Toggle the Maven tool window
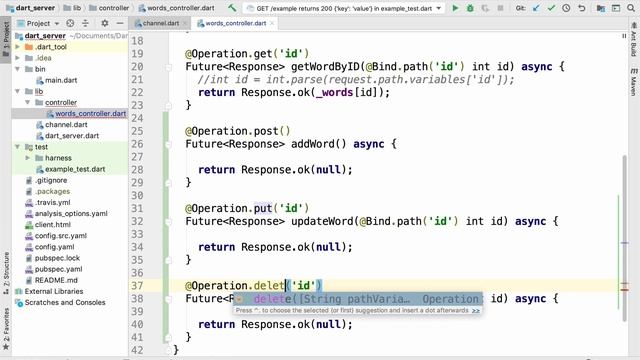The height and width of the screenshot is (360, 640). pos(633,82)
